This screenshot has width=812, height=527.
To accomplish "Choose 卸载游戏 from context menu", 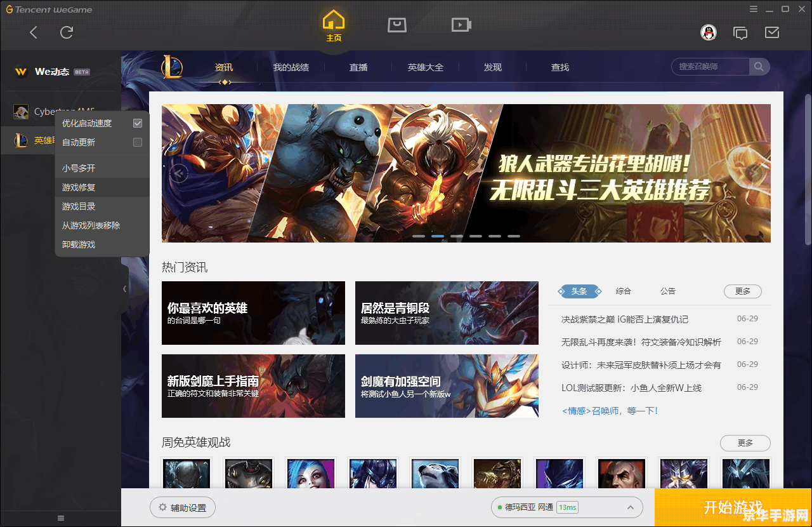I will point(102,244).
